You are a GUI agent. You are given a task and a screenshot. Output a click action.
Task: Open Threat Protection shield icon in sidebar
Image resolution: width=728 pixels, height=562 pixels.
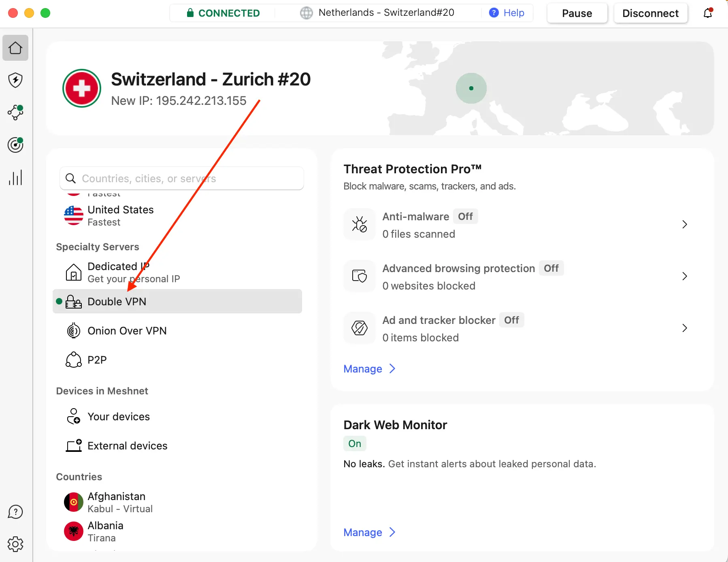click(x=15, y=80)
